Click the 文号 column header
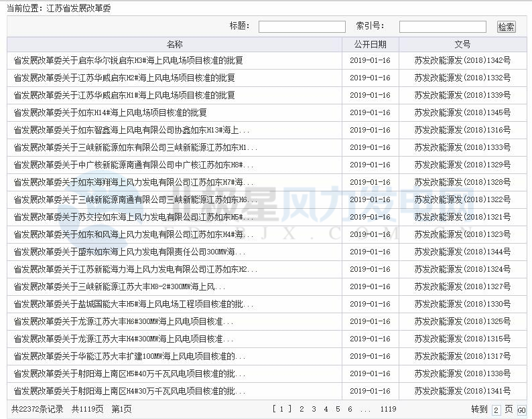 (x=462, y=44)
